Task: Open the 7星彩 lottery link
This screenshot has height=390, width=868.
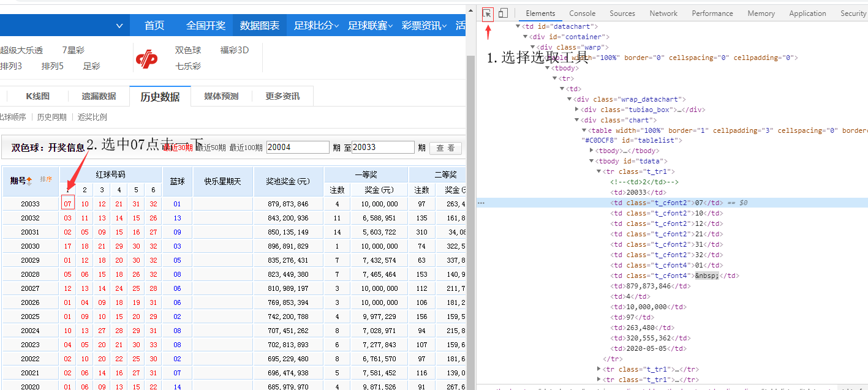Action: [x=73, y=50]
